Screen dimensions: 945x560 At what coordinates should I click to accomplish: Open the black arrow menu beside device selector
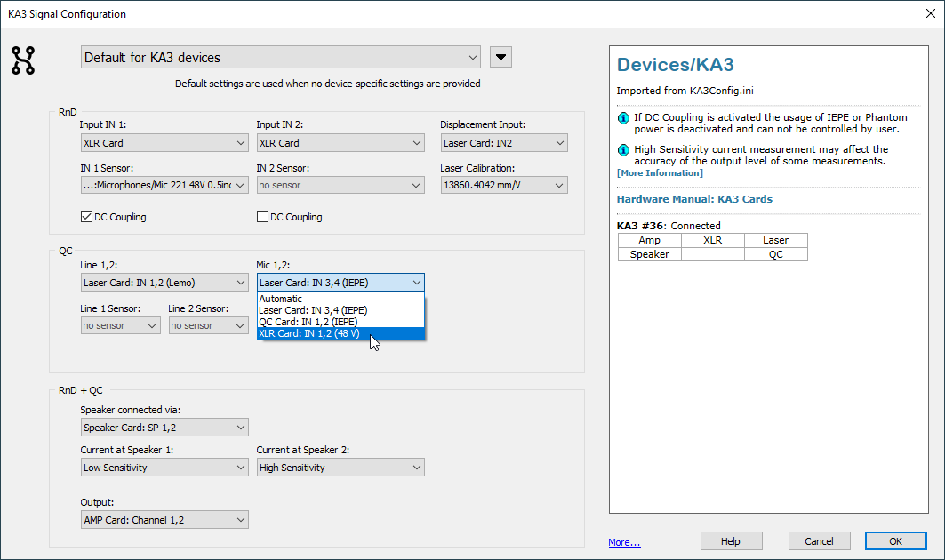(501, 57)
